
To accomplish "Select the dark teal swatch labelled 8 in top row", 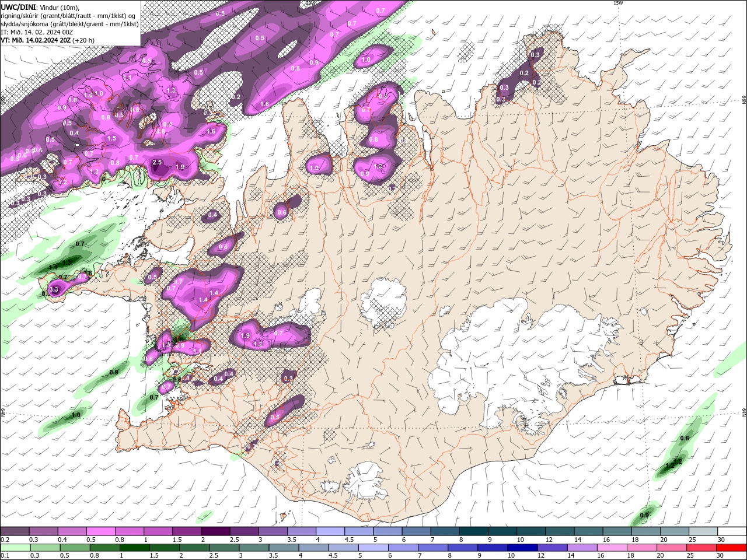I will pos(474,531).
